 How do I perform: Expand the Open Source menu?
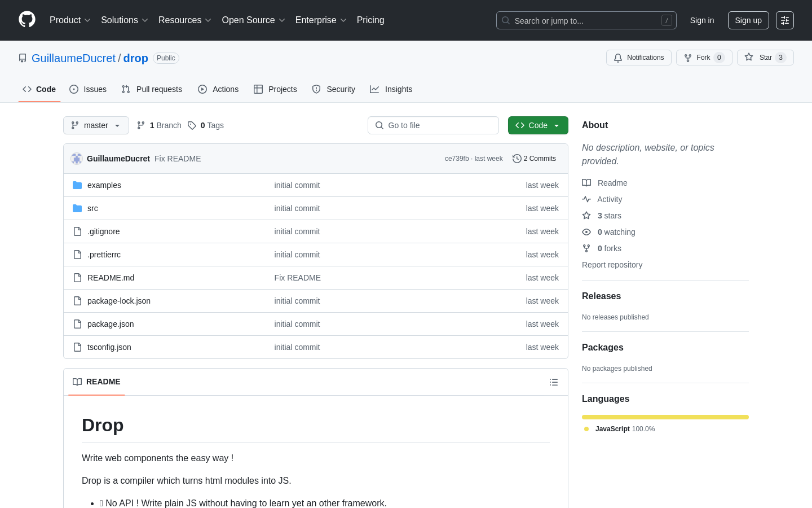254,20
